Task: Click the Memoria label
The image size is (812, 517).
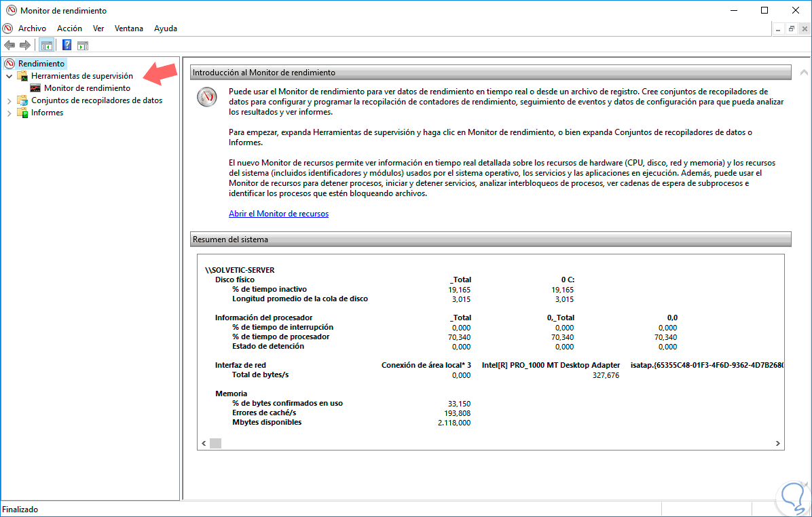Action: 231,394
